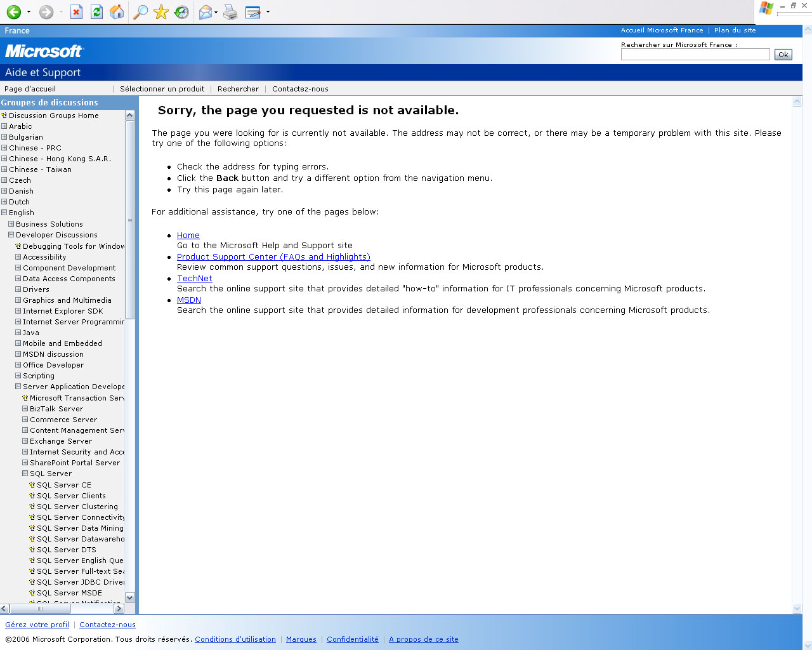This screenshot has height=650, width=812.
Task: Open SQL Server DTS group icon
Action: pyautogui.click(x=32, y=550)
